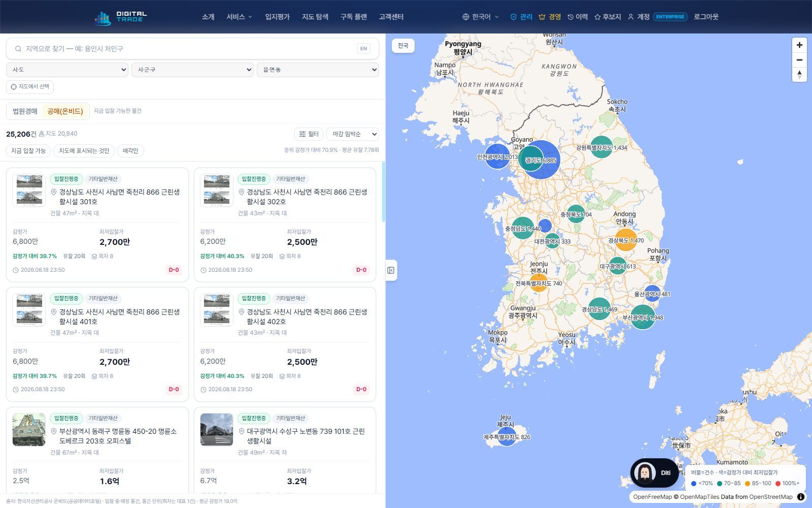Click the 경기도 6,885 map cluster

pos(541,160)
